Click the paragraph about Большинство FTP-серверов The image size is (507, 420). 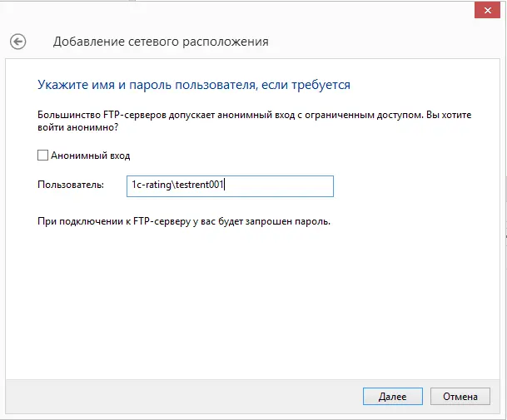click(255, 121)
